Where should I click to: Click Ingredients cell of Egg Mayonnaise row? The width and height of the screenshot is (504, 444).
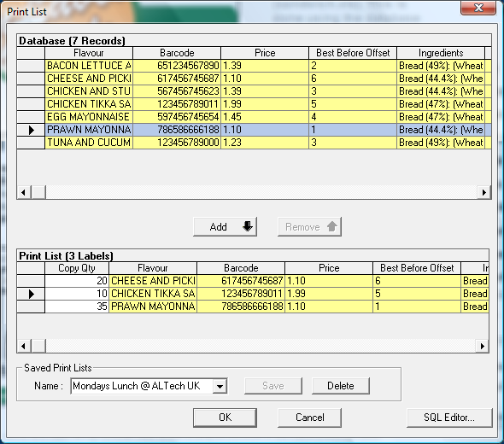(x=441, y=117)
